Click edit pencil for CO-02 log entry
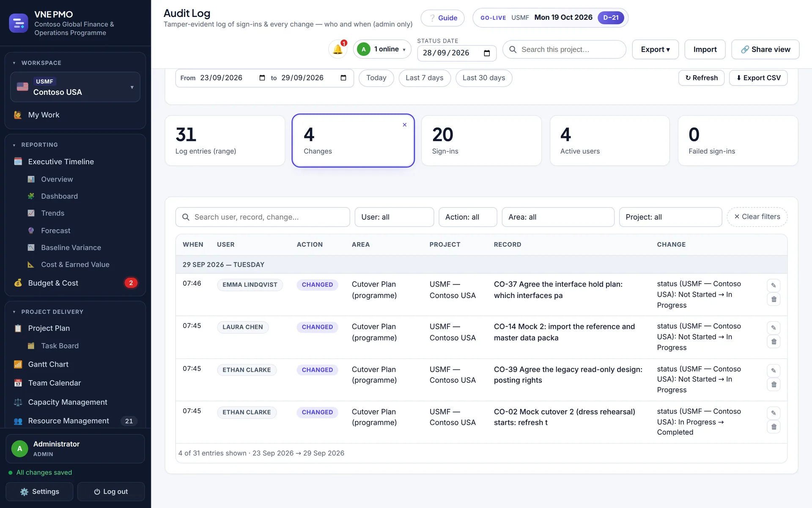This screenshot has height=508, width=812. (774, 413)
